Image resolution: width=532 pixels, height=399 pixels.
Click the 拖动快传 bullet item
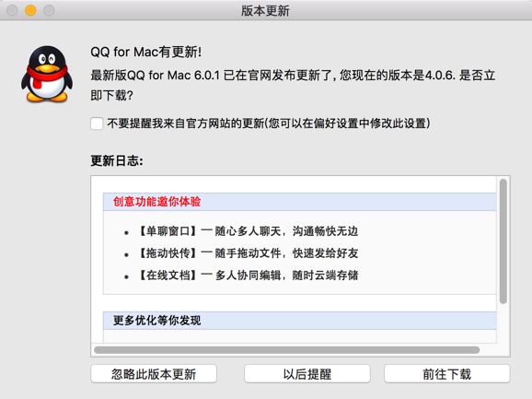click(248, 253)
